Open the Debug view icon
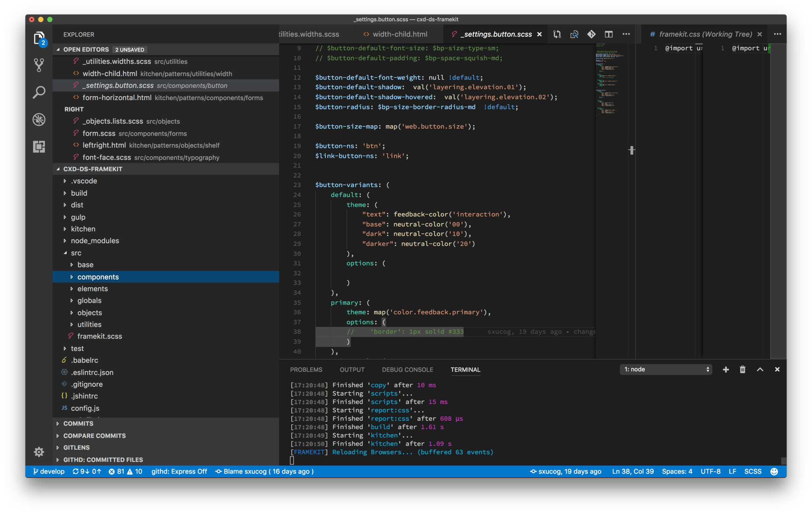The width and height of the screenshot is (812, 514). [39, 120]
